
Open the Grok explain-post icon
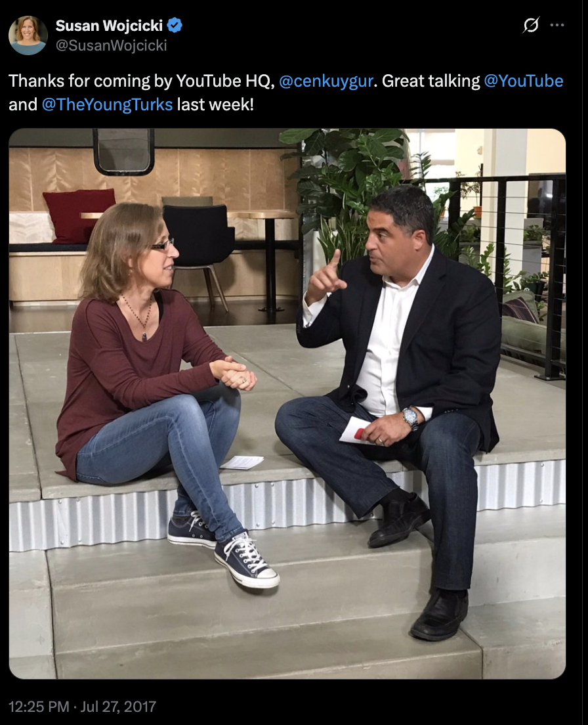(x=531, y=25)
